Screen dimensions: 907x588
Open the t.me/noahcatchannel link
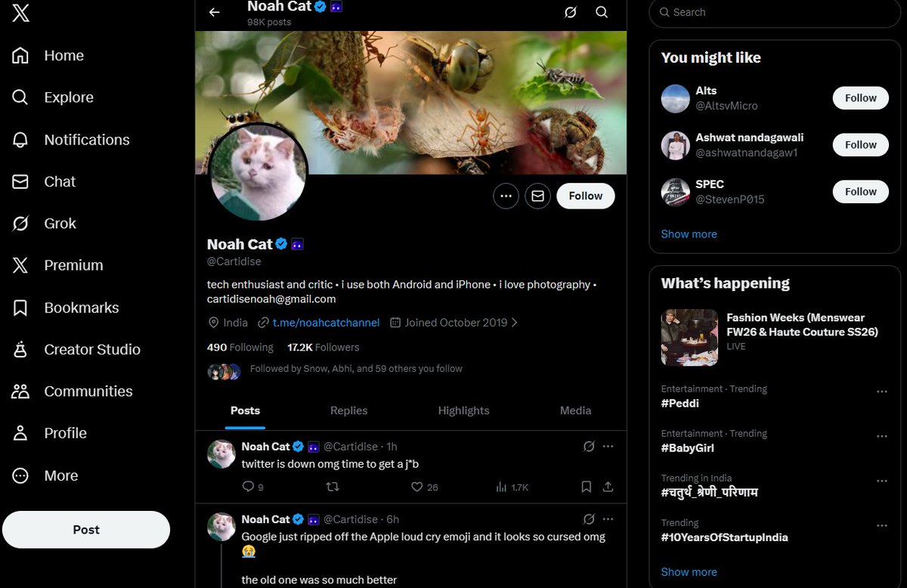pyautogui.click(x=325, y=322)
